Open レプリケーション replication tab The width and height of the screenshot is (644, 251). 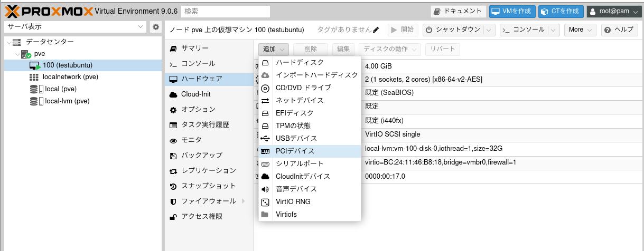(209, 171)
